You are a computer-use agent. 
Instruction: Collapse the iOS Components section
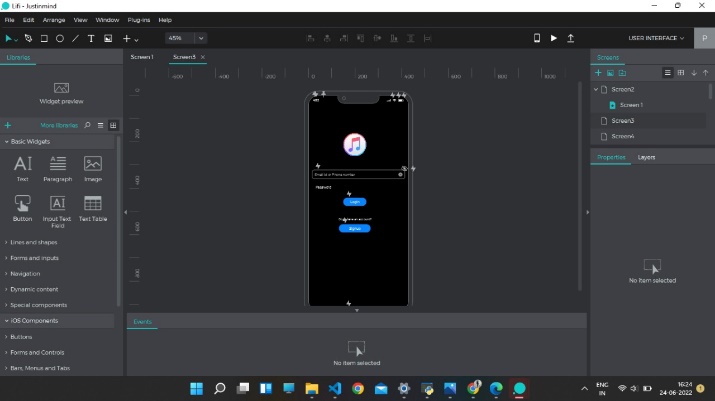[6, 321]
